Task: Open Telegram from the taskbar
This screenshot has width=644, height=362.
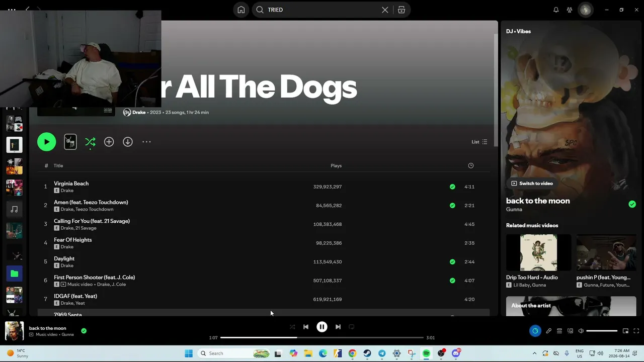Action: [382, 353]
